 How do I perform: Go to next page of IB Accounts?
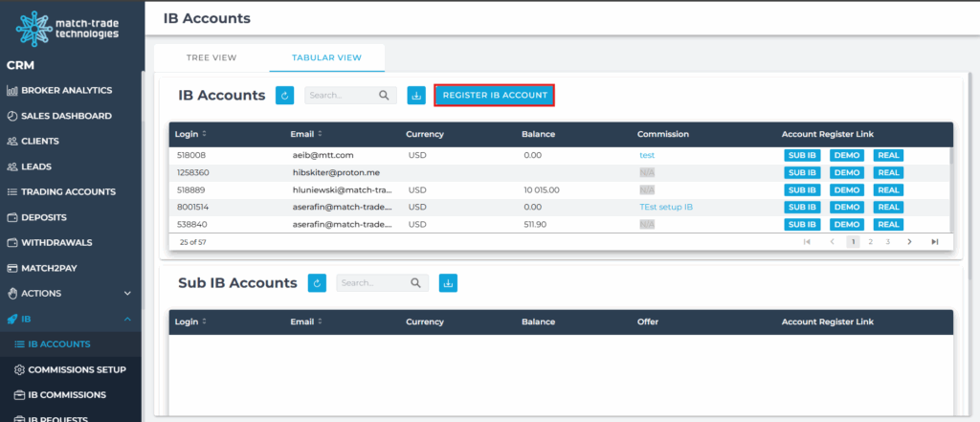pyautogui.click(x=909, y=242)
